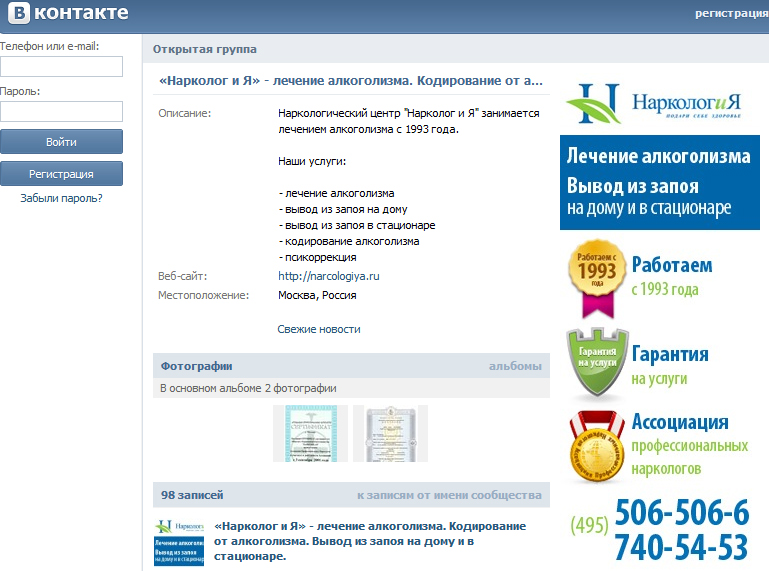
Task: Click к записям от имени сообщества
Action: pyautogui.click(x=449, y=495)
